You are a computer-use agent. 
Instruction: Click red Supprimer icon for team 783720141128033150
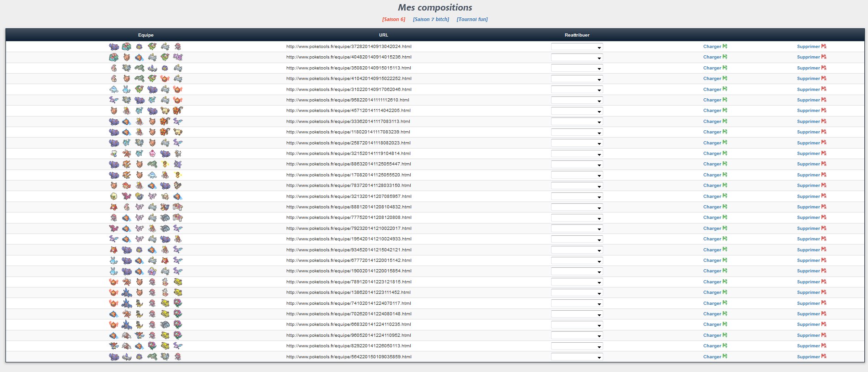pos(824,185)
